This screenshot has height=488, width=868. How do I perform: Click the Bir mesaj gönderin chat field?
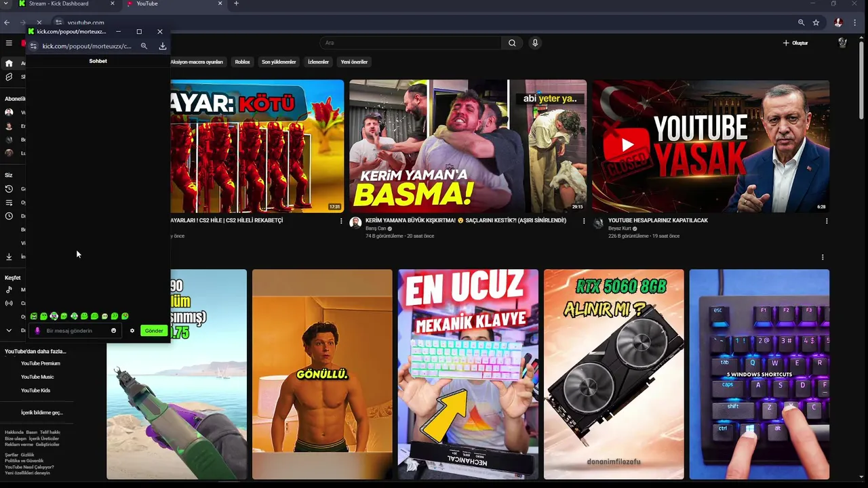(76, 331)
